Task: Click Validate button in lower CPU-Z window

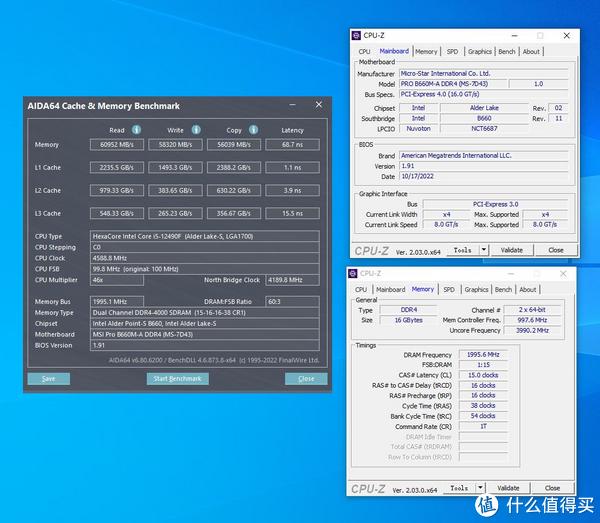Action: (508, 488)
